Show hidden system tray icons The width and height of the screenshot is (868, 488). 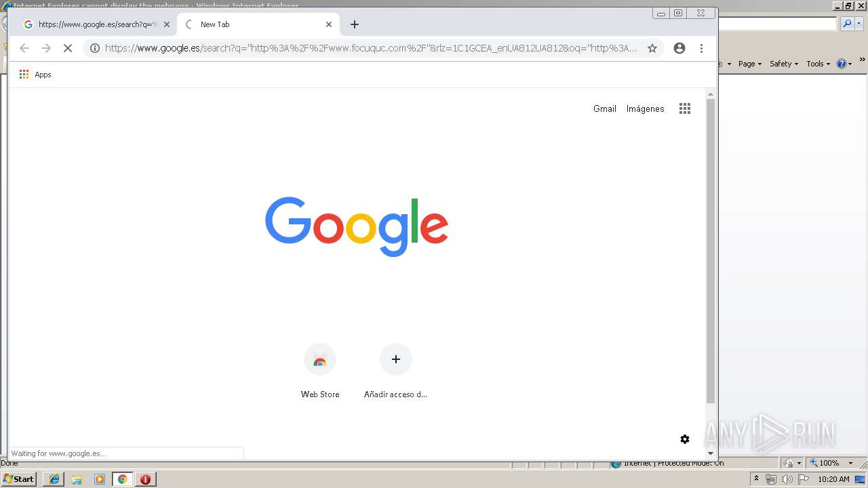pyautogui.click(x=756, y=479)
